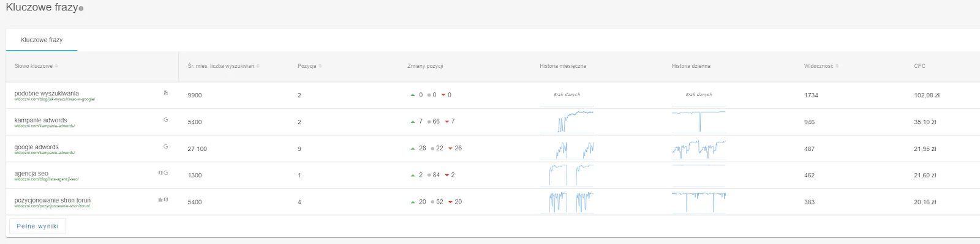Open the widoczni.com/kampanie-adwords/ link under kampanie adwords
Image resolution: width=980 pixels, height=244 pixels.
pos(44,126)
